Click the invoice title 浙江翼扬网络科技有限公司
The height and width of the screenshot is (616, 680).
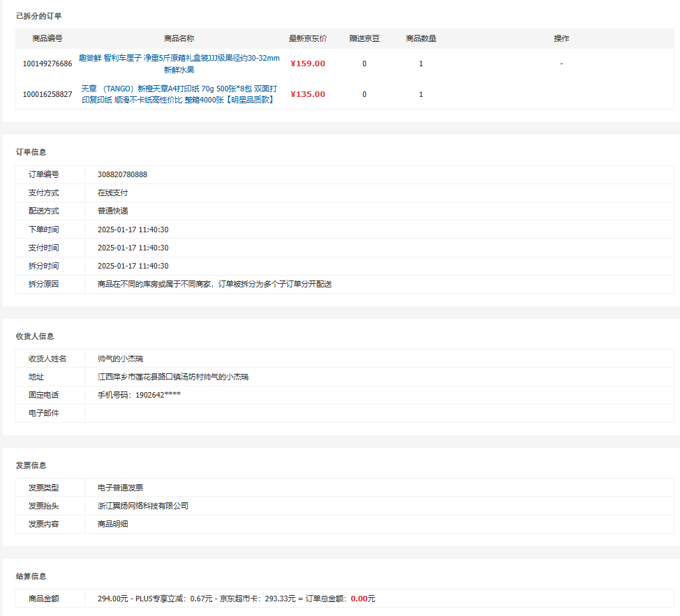(142, 506)
